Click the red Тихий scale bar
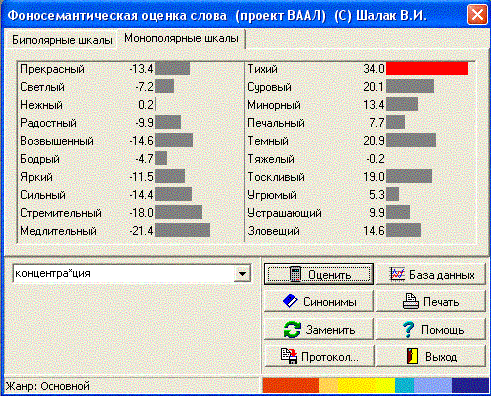Viewport: 500px width, 400px height. pos(427,68)
